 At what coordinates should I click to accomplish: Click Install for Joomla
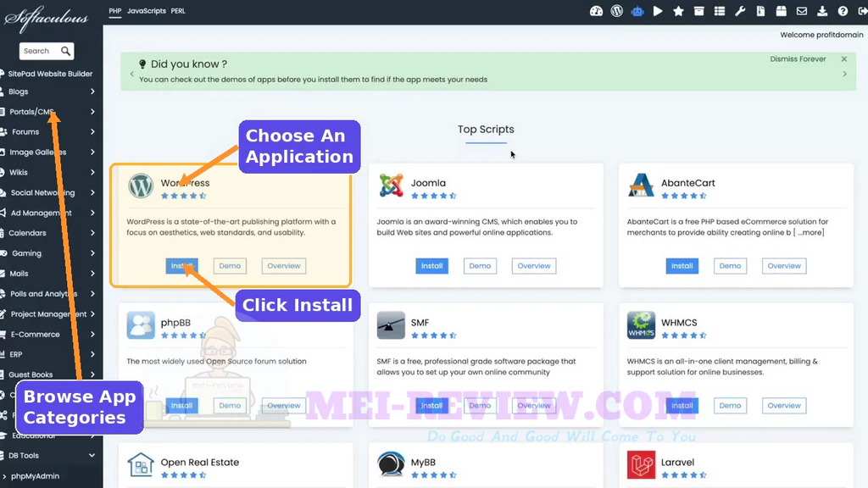point(431,266)
